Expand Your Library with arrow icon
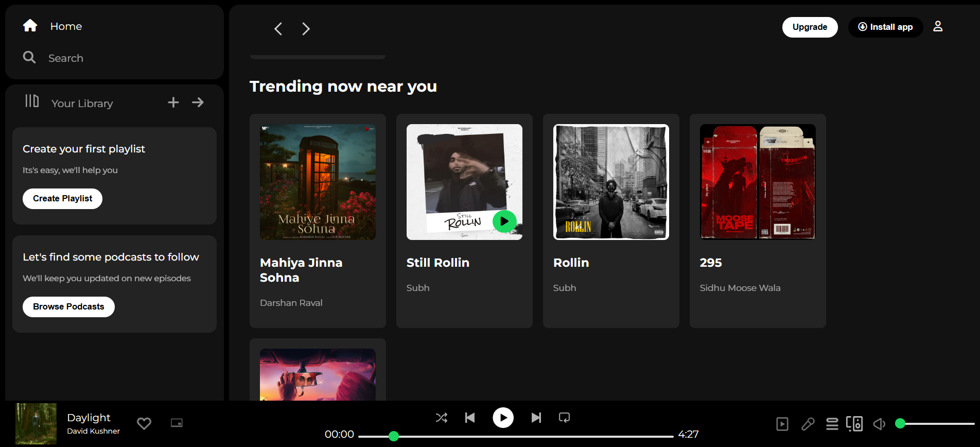Screen dimensions: 980x447 pos(198,102)
